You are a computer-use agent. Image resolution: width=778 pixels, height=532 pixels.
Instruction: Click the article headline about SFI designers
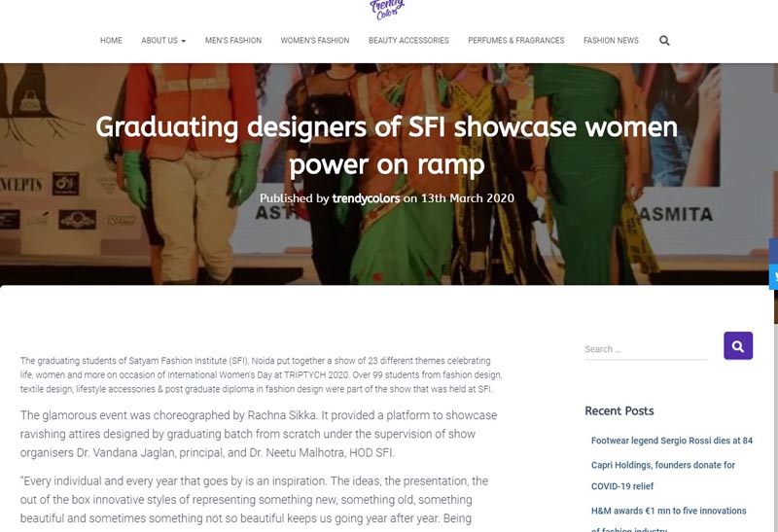pyautogui.click(x=387, y=146)
